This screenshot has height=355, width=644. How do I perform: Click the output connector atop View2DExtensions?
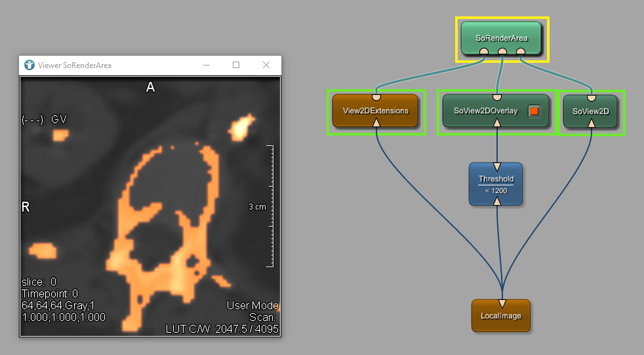coord(376,98)
